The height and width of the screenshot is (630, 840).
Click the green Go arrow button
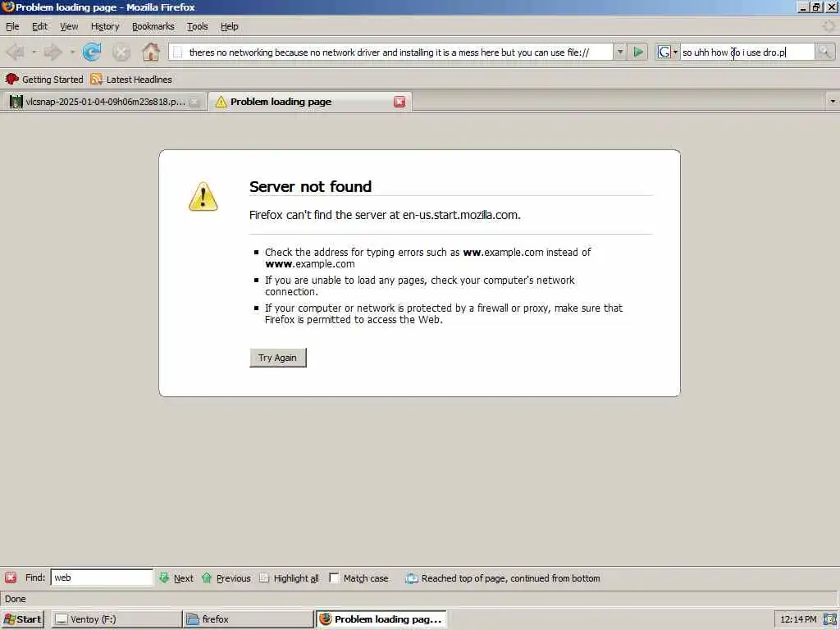[638, 52]
